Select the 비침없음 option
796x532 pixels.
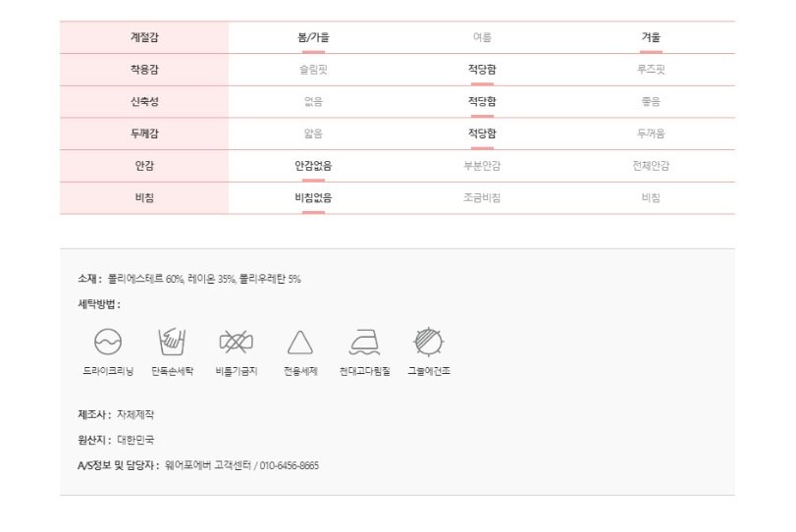tap(313, 197)
